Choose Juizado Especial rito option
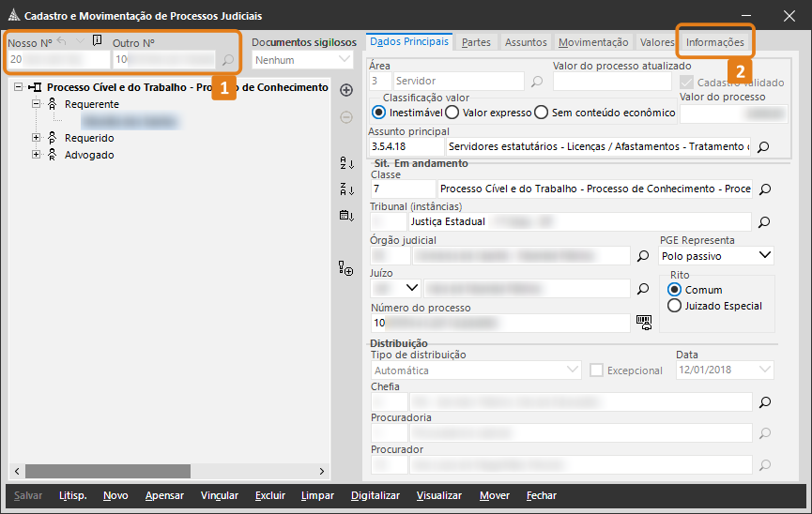Viewport: 812px width, 514px height. 674,306
